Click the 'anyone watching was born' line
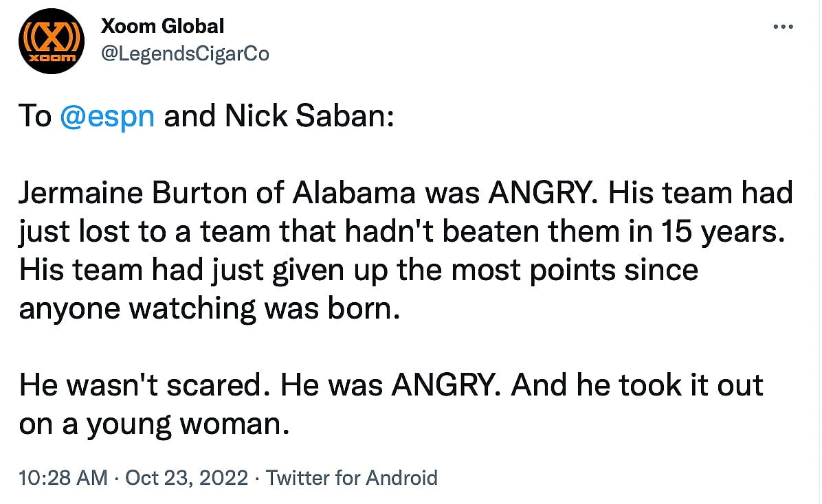 pyautogui.click(x=208, y=308)
